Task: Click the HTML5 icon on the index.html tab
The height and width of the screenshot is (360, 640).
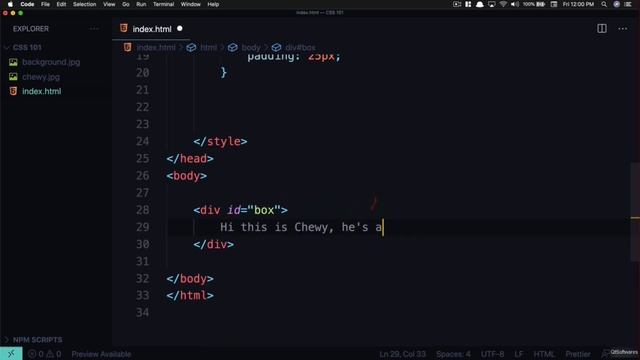Action: point(124,29)
